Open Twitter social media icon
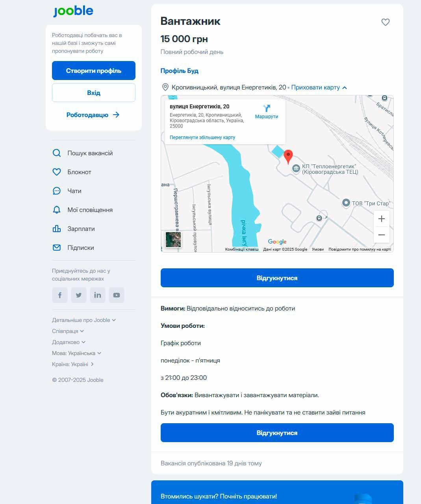Screen dimensions: 421x504 click(x=79, y=295)
